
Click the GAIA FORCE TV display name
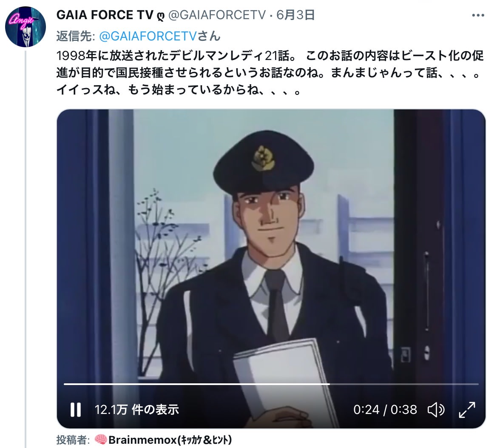105,15
